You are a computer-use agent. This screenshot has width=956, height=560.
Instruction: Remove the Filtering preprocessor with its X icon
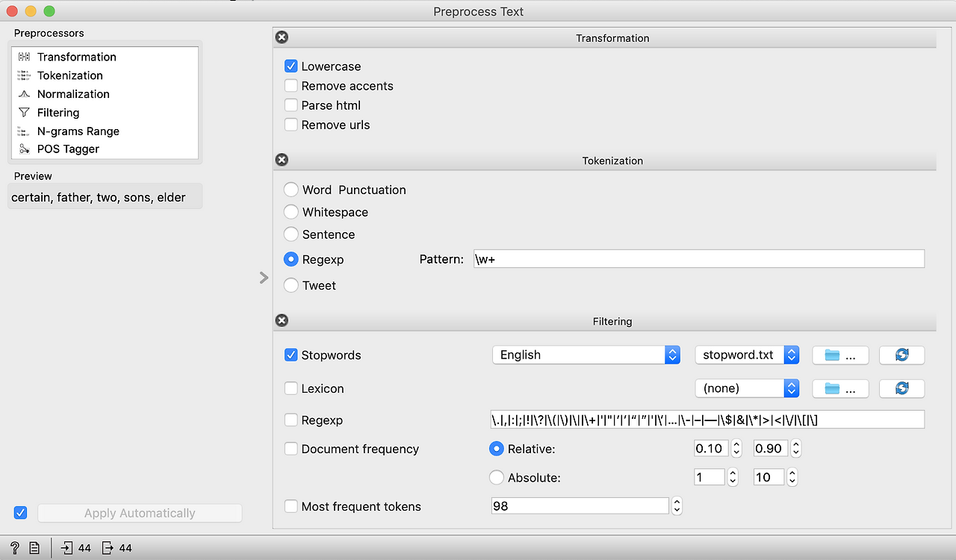click(x=282, y=320)
